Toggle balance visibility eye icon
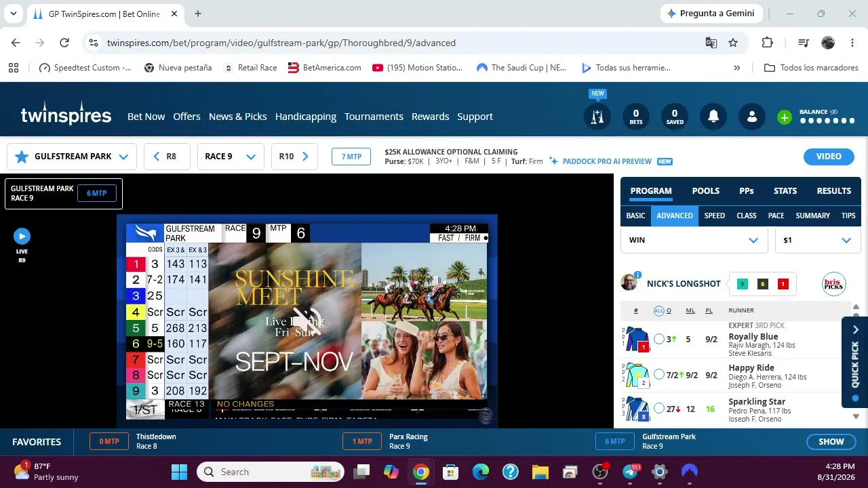The height and width of the screenshot is (488, 868). click(x=833, y=112)
